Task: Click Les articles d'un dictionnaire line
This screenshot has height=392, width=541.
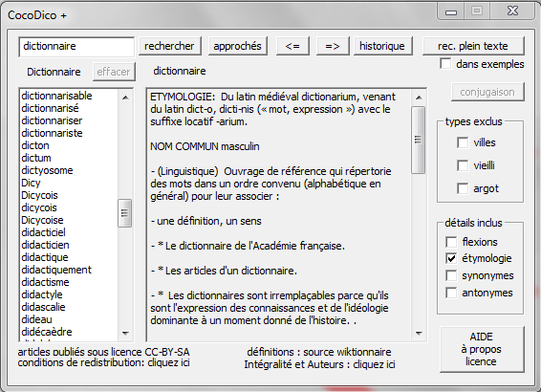Action: 224,271
